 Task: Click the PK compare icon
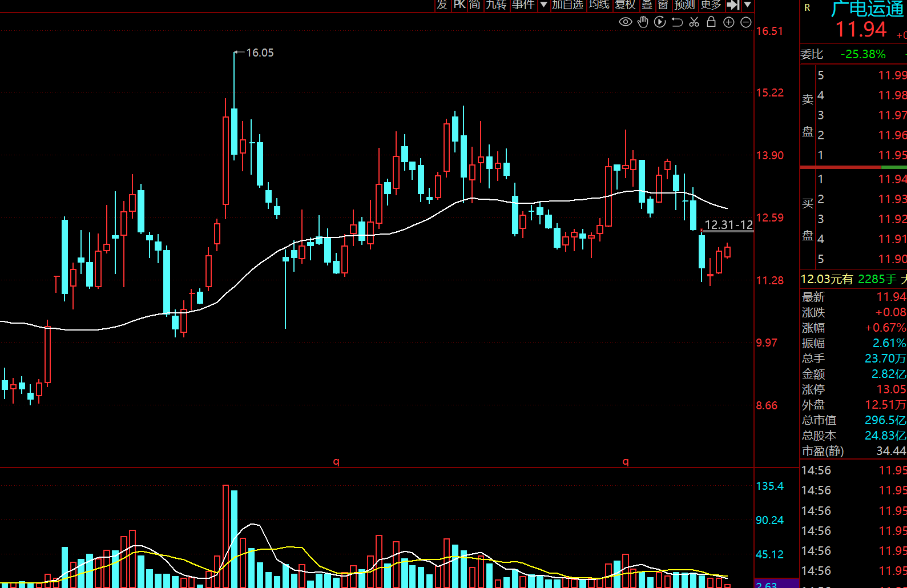tap(459, 5)
